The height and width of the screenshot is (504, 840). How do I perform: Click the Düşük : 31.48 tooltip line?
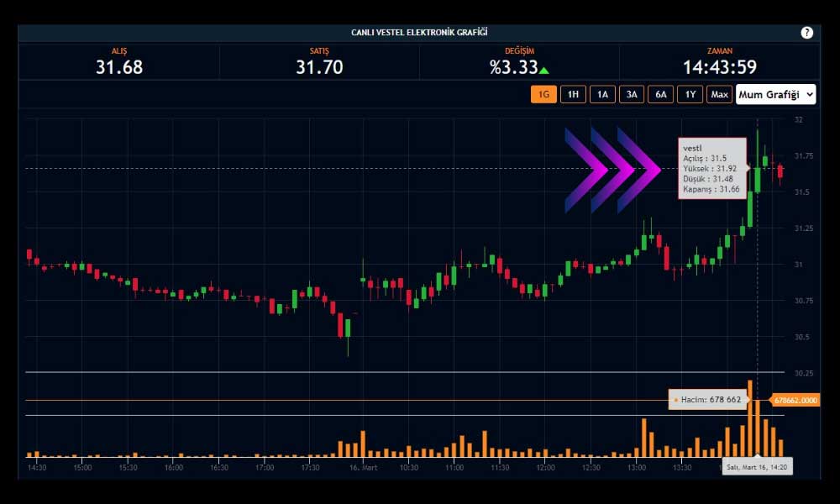pos(708,179)
